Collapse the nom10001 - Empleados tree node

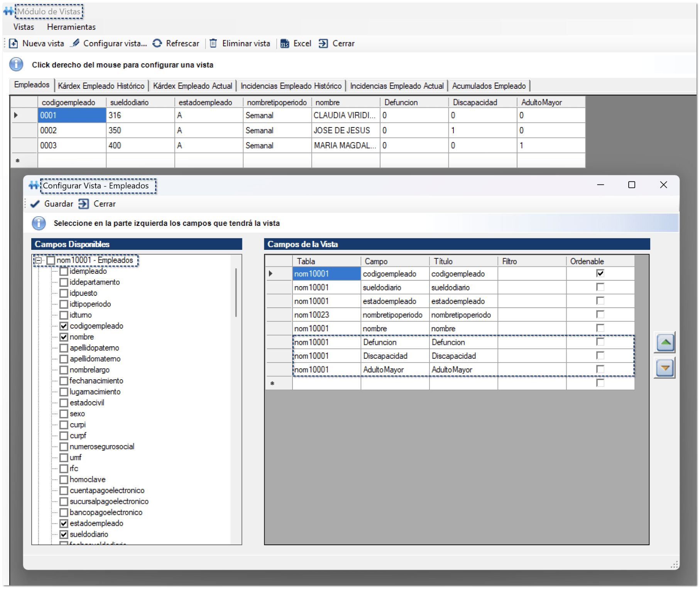(39, 261)
